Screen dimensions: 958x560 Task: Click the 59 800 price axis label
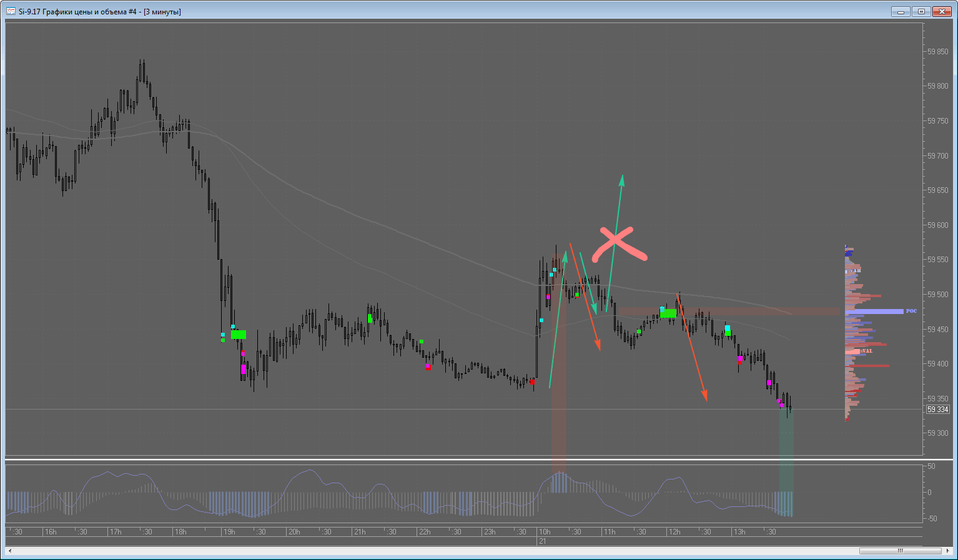(x=938, y=86)
